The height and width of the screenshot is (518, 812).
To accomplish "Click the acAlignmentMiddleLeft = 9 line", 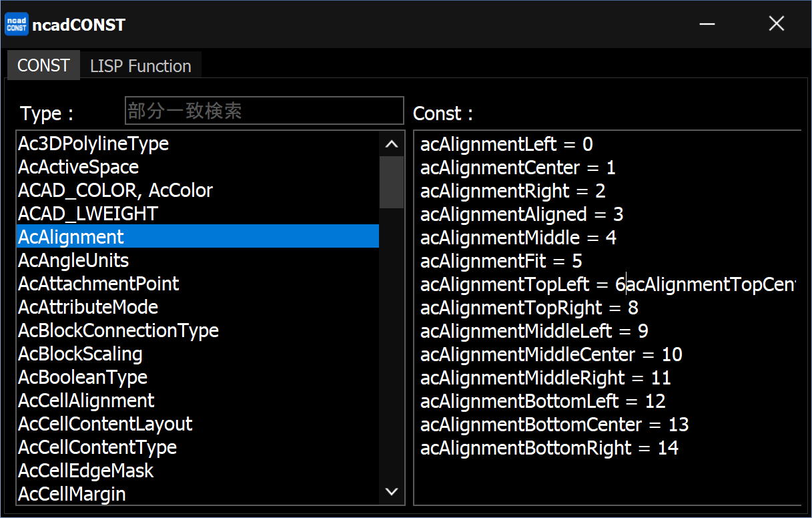I will tap(534, 331).
